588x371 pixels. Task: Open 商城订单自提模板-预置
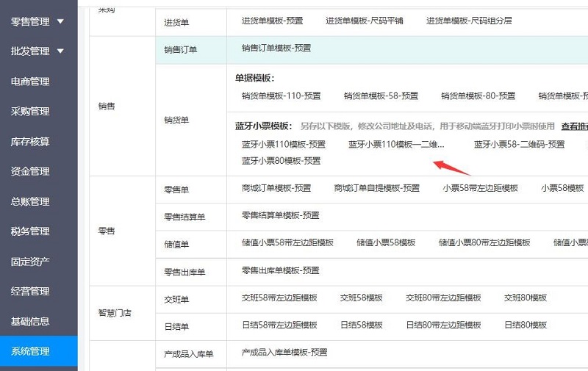[x=376, y=188]
